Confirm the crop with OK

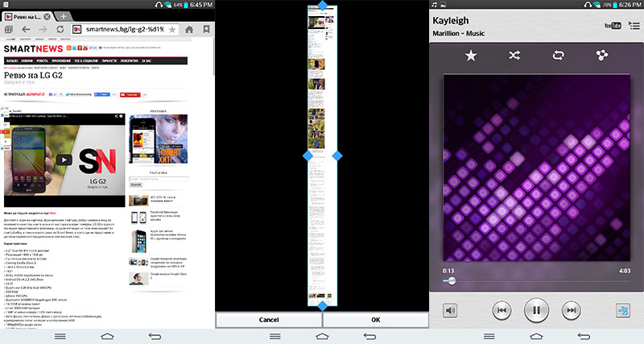coord(375,320)
